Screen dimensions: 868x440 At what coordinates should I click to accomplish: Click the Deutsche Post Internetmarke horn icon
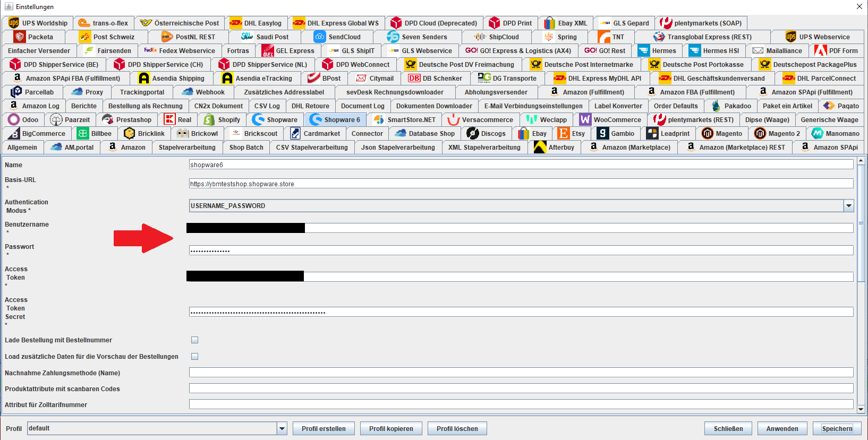coord(536,64)
